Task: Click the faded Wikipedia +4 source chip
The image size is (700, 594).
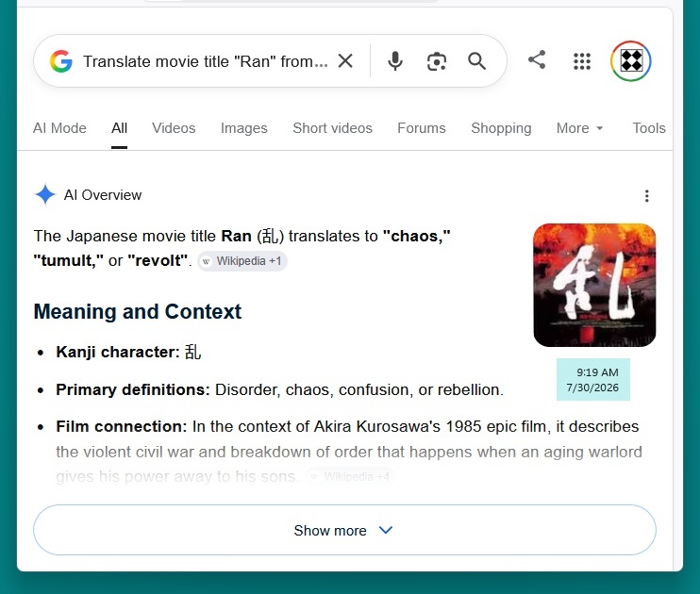Action: click(x=350, y=477)
